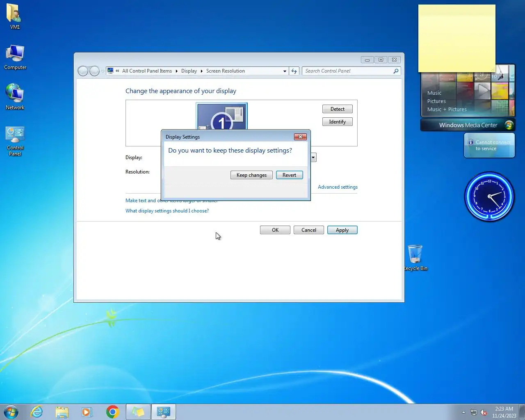Launch Internet Explorer from the taskbar
This screenshot has height=420, width=525.
point(37,412)
